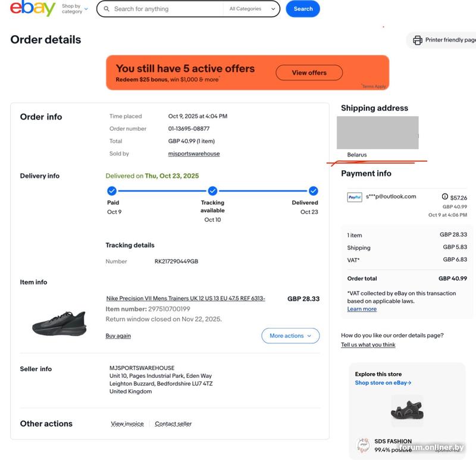The image size is (476, 460).
Task: Click the Search for anything field
Action: coord(167,9)
